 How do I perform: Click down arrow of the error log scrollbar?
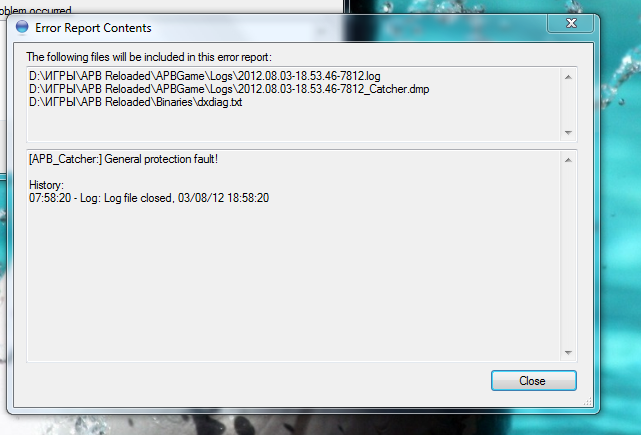click(x=568, y=352)
